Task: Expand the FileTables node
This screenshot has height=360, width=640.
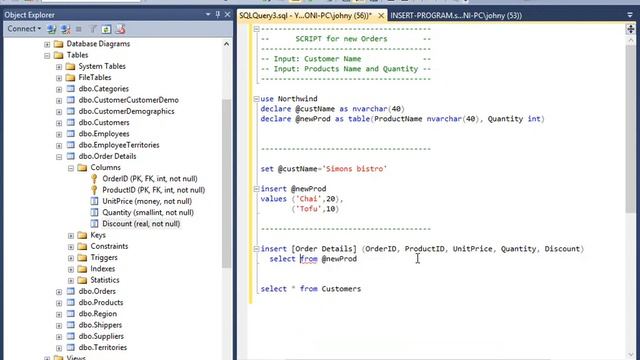Action: coord(59,78)
